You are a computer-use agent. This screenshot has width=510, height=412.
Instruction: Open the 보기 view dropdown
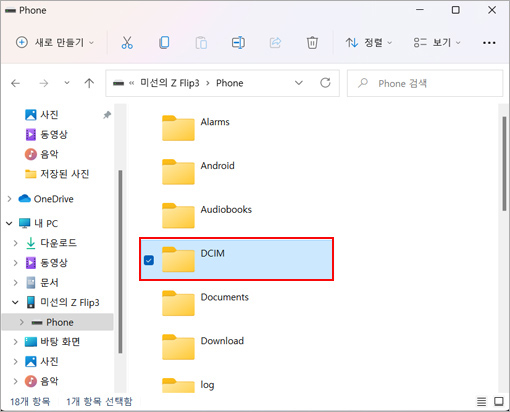click(437, 43)
